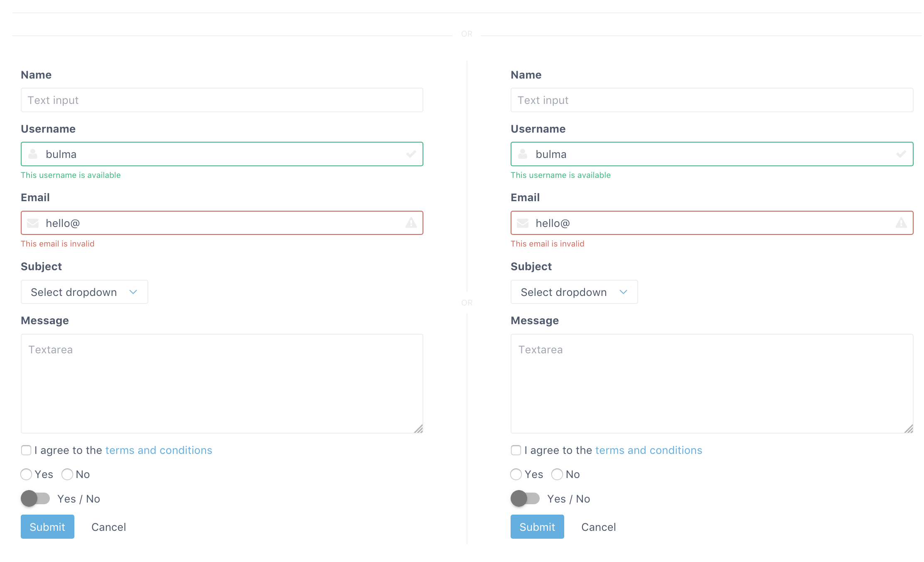Viewport: 924px width, 562px height.
Task: Click the checkmark icon in left Username field
Action: (x=411, y=154)
